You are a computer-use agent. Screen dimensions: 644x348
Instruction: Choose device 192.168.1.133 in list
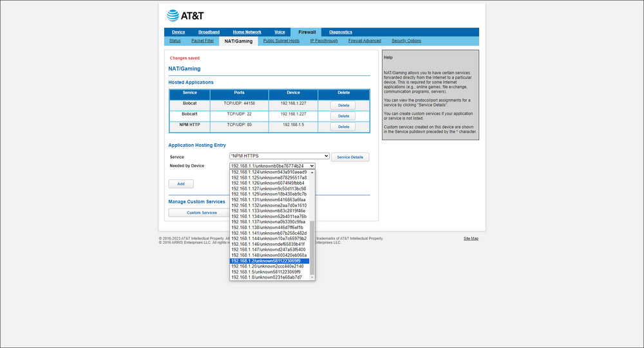pos(269,211)
